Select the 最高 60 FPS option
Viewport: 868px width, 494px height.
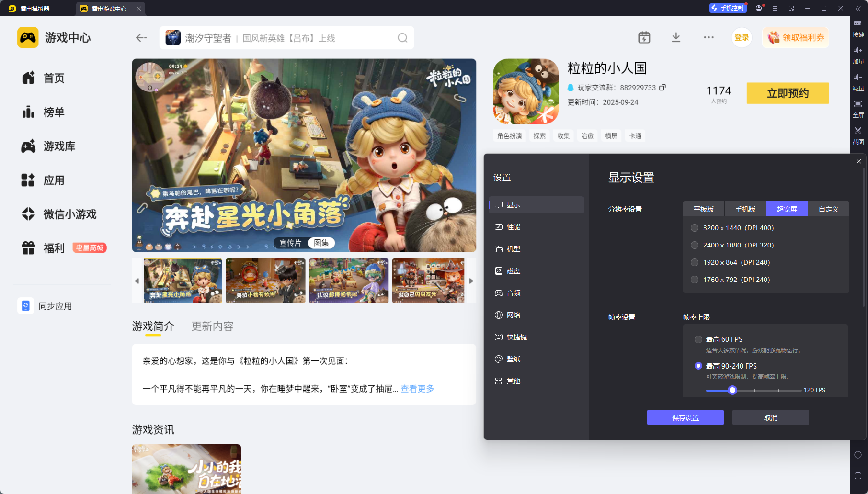click(719, 339)
